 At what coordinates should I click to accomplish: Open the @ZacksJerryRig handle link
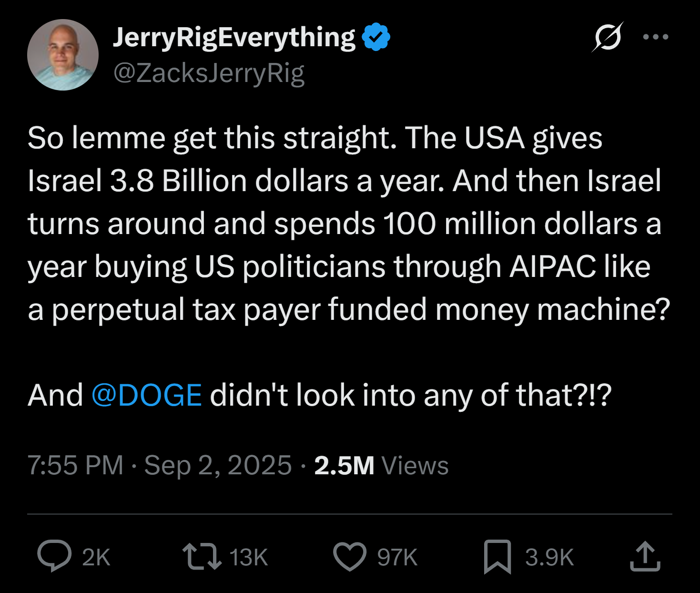[209, 74]
